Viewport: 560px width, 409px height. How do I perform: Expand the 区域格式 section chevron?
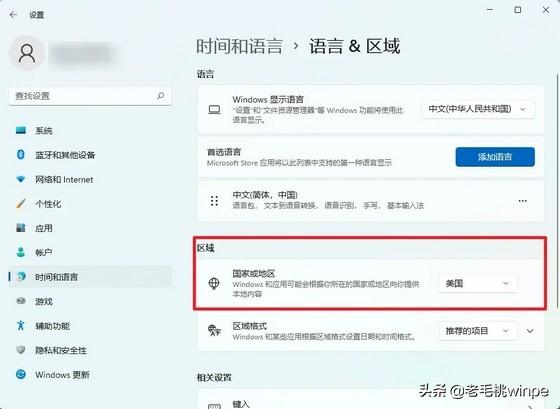click(x=530, y=331)
